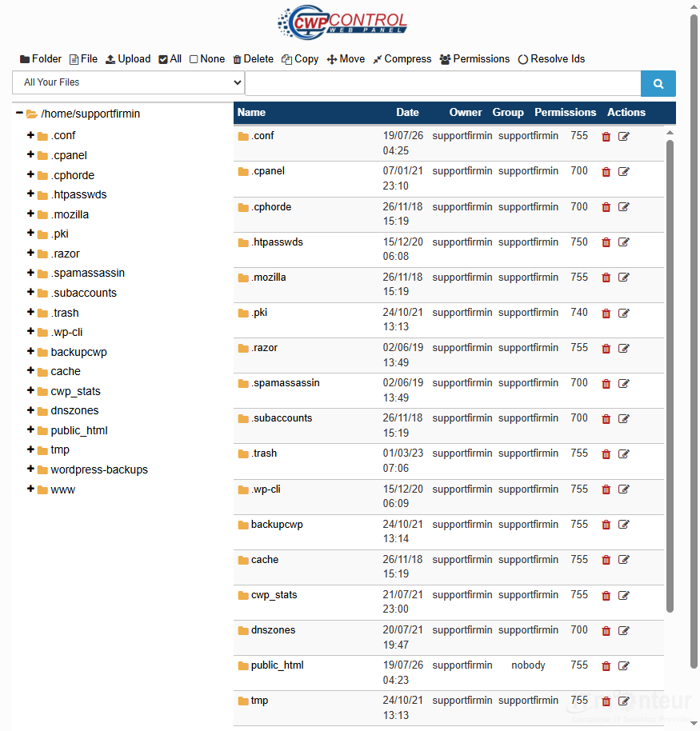Click 'nobody' group in public_html row
This screenshot has height=731, width=700.
coord(528,665)
